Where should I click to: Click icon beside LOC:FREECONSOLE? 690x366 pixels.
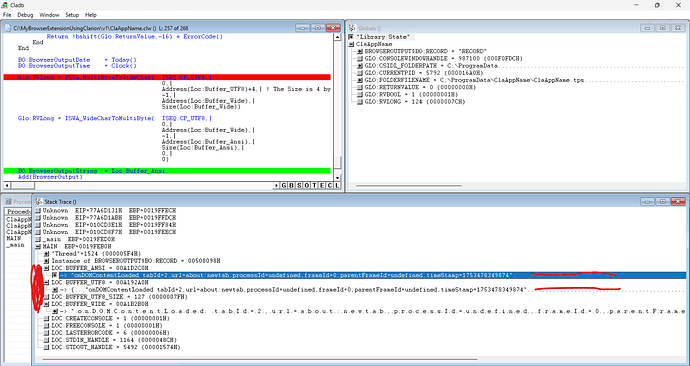tap(47, 326)
